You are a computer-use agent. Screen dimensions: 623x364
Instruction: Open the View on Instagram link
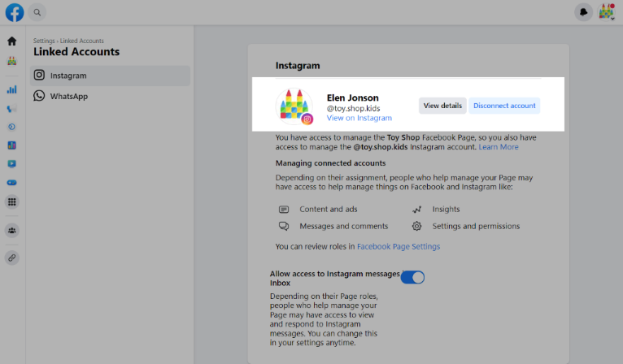click(x=359, y=118)
